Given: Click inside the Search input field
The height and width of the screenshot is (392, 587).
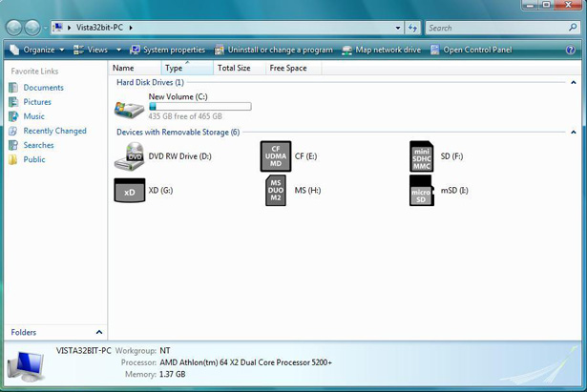Looking at the screenshot, I should click(x=496, y=28).
